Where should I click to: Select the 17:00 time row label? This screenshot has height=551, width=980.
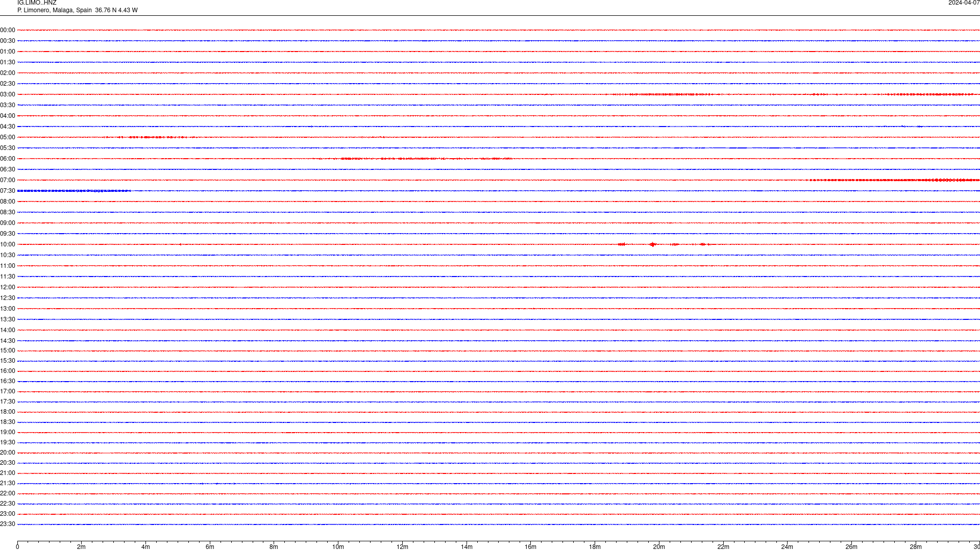click(8, 391)
